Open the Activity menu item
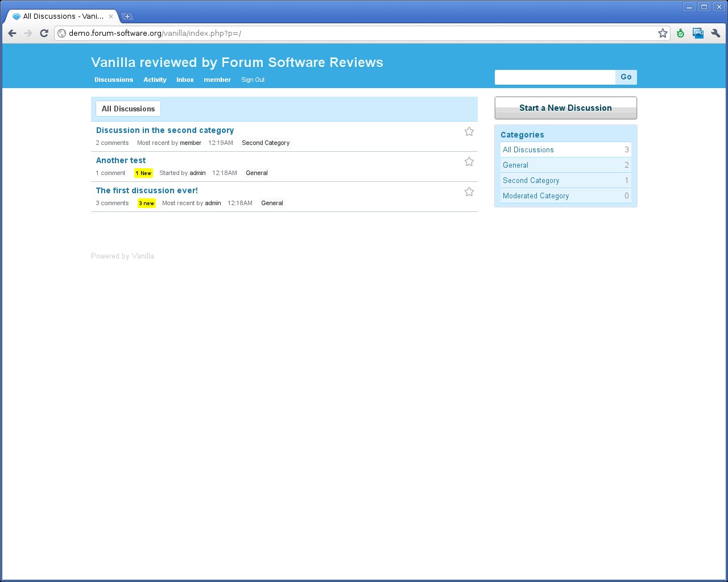The height and width of the screenshot is (582, 728). pyautogui.click(x=155, y=80)
